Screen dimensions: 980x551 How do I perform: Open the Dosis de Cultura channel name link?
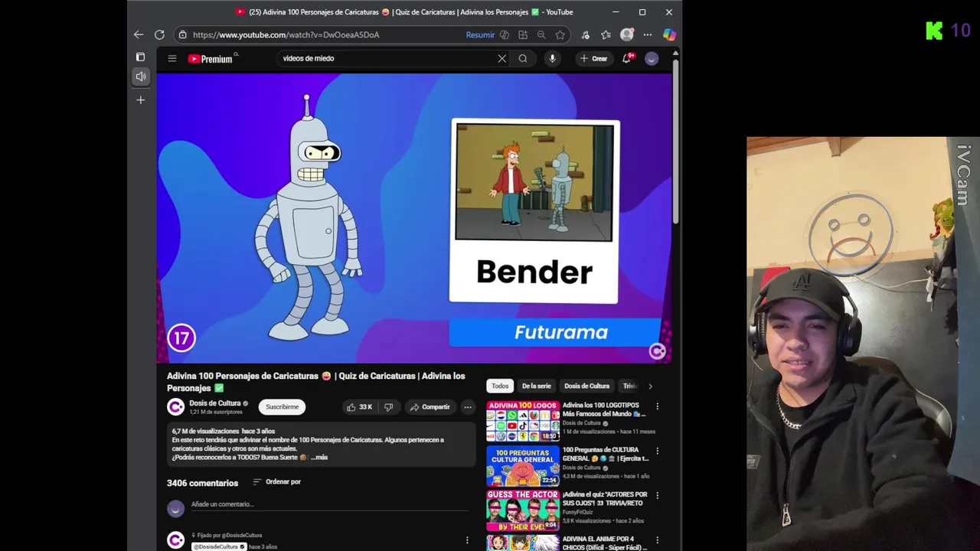(x=215, y=403)
